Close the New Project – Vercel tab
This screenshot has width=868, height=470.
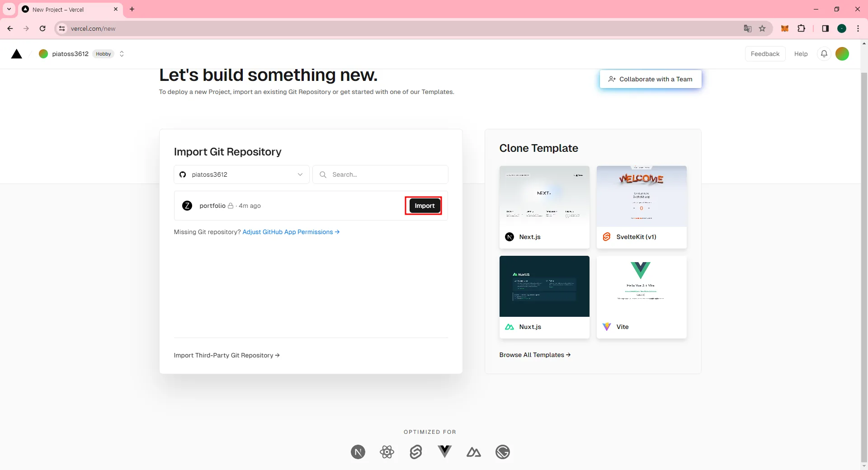click(116, 9)
